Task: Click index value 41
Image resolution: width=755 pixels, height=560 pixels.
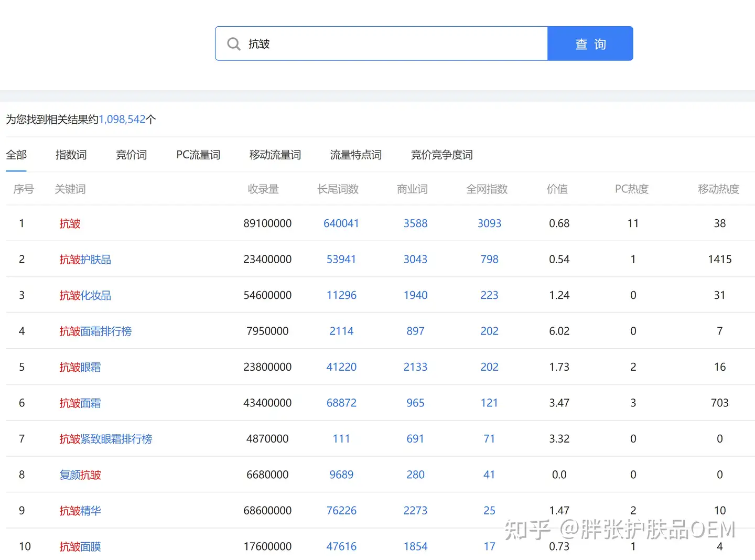Action: [489, 475]
